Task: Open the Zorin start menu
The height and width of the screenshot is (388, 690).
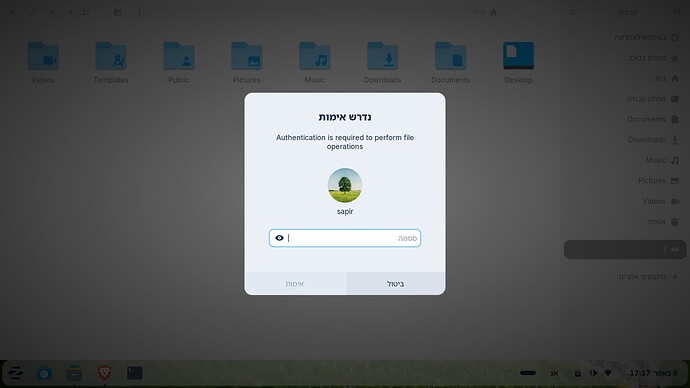Action: click(15, 373)
